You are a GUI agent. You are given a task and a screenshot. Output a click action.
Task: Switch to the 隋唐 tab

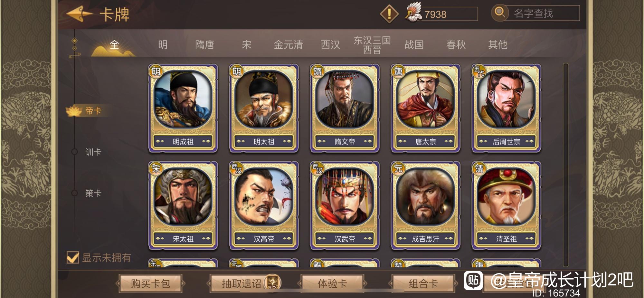[205, 45]
